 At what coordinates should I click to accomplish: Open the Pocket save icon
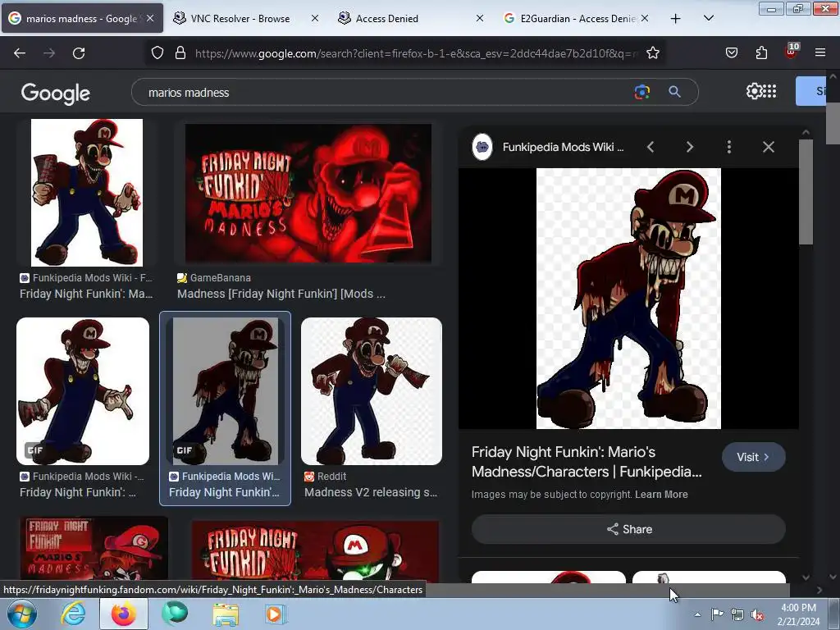point(731,52)
